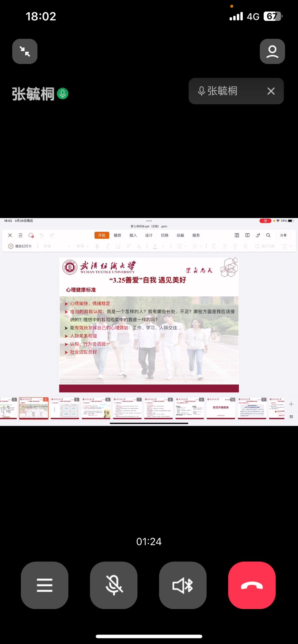This screenshot has height=644, width=298.
Task: Minimize the call with the shrink-arrows icon
Action: point(25,51)
